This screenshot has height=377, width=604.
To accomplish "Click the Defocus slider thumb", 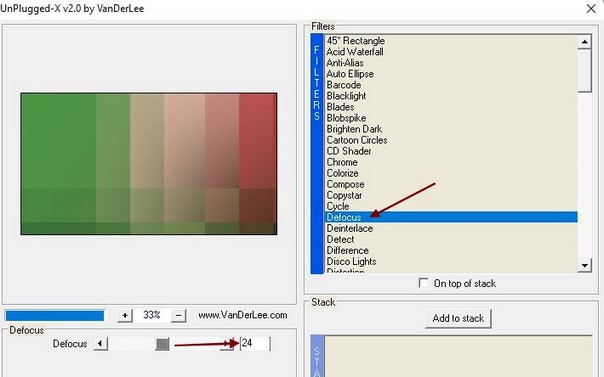I will 163,344.
